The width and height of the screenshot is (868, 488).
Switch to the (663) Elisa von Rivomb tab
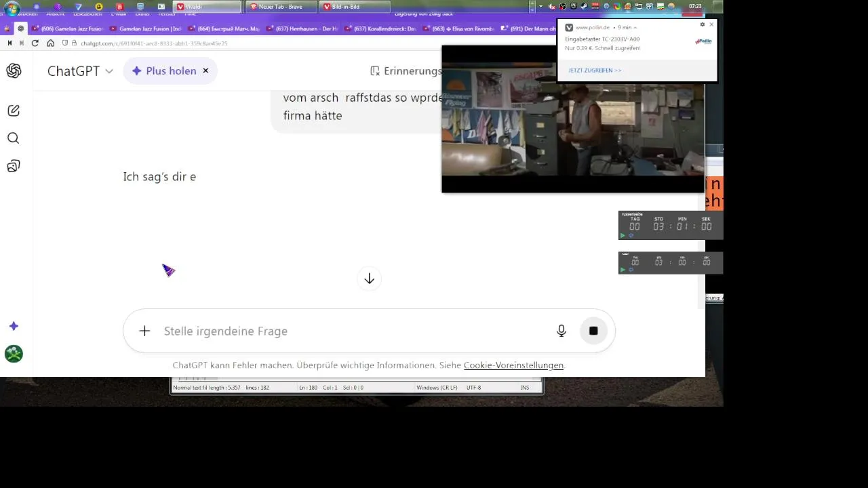(457, 28)
